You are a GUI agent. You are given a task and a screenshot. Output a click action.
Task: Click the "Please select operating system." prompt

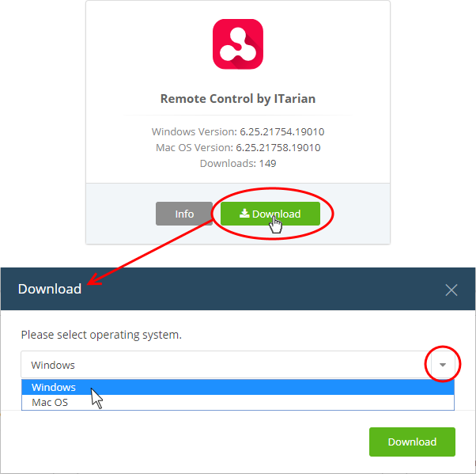[101, 335]
